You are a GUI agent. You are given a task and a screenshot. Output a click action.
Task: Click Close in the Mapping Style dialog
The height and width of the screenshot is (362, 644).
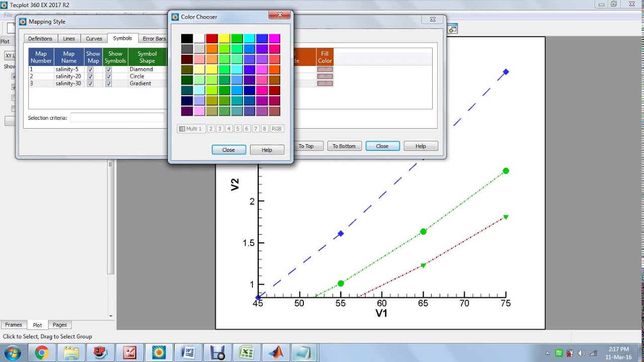click(x=382, y=146)
